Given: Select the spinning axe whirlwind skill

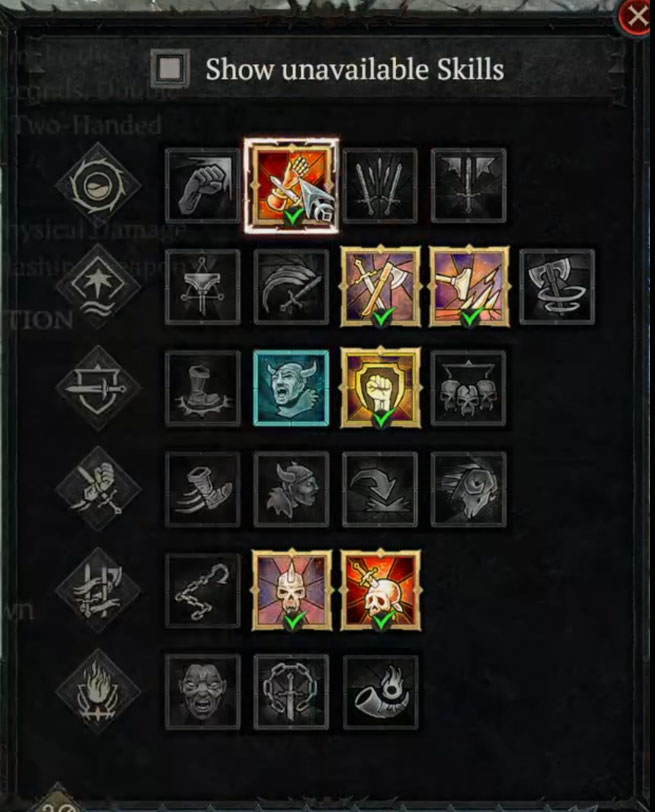Looking at the screenshot, I should tap(557, 287).
